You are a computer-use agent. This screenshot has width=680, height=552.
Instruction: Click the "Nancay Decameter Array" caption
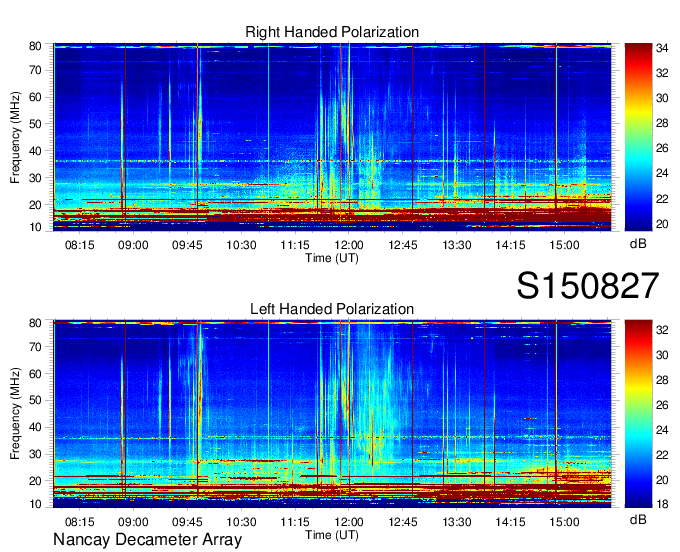click(x=147, y=540)
